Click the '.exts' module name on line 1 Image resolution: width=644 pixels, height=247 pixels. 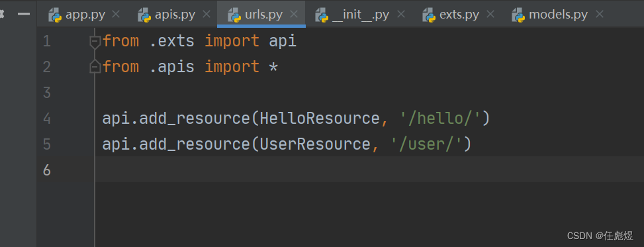coord(171,41)
